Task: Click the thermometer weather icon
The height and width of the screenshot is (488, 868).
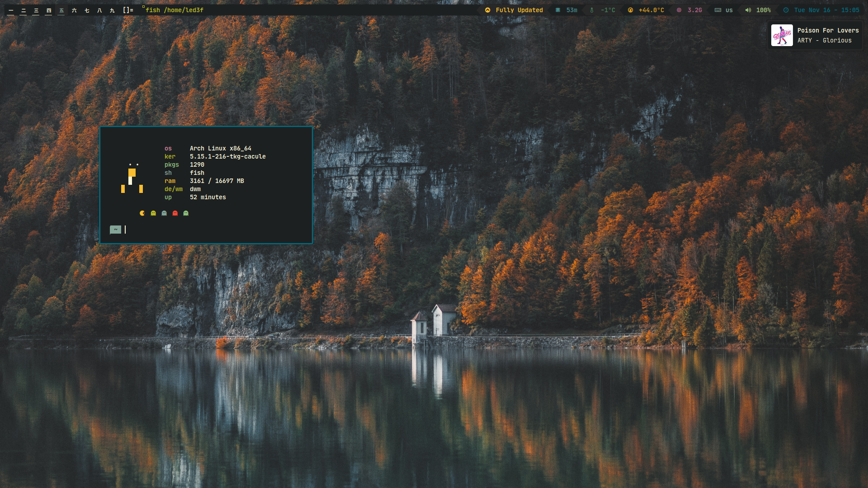Action: point(592,10)
